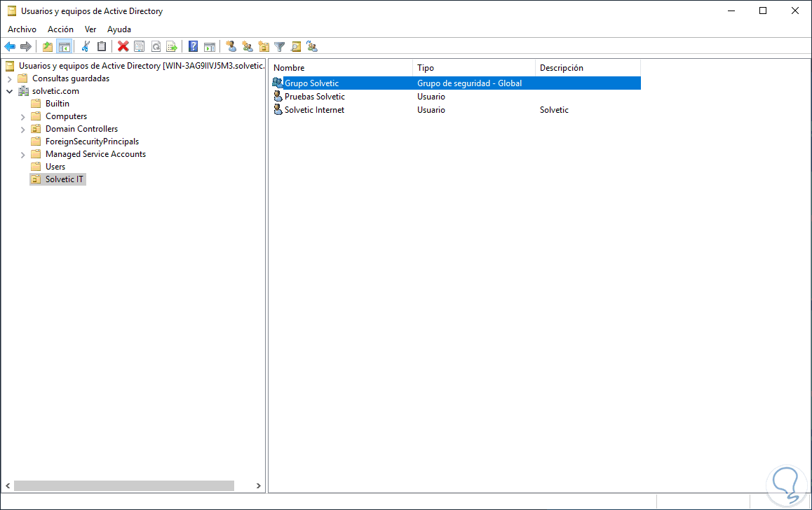Viewport: 812px width, 510px height.
Task: Click the Grupo Solvetic name text
Action: (312, 83)
